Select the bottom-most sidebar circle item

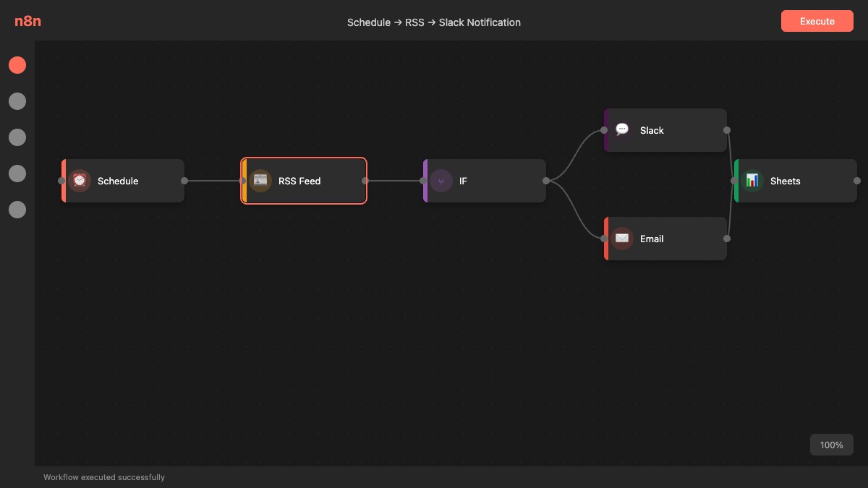click(x=17, y=210)
